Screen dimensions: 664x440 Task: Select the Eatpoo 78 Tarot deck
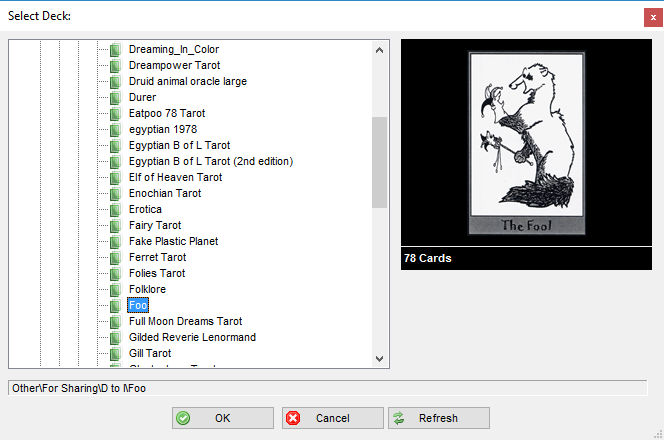coord(166,114)
